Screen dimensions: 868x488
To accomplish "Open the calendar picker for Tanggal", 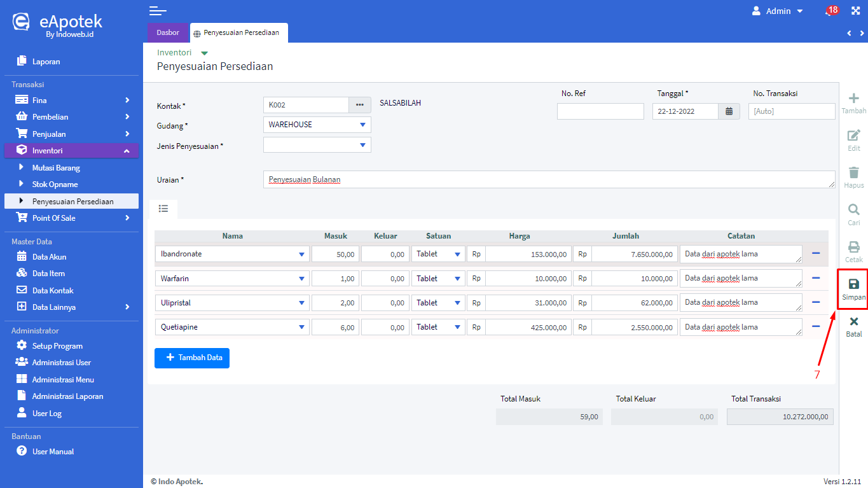I will (729, 111).
